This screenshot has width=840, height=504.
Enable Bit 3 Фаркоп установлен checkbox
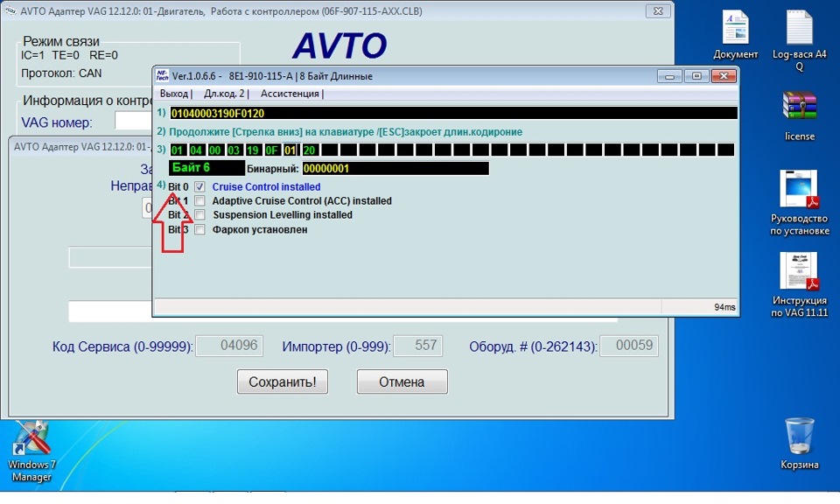click(x=199, y=229)
